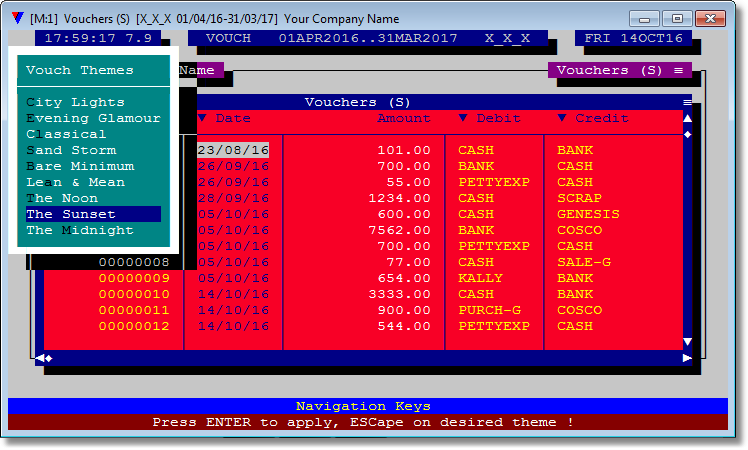This screenshot has width=748, height=450.
Task: Click the Navigation Keys bar
Action: coord(368,406)
